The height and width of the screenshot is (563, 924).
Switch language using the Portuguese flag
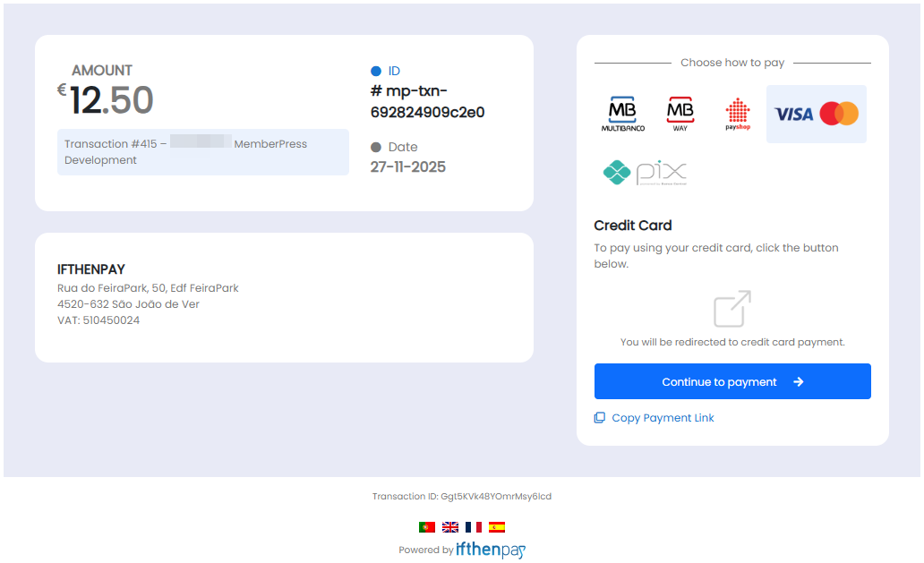[425, 527]
